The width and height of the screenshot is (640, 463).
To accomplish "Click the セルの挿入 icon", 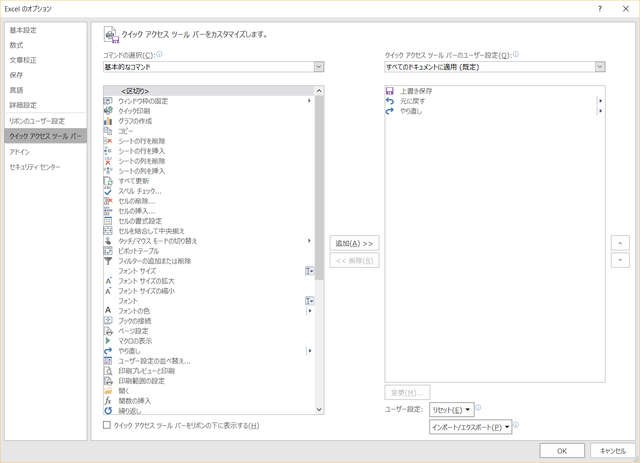I will click(108, 211).
